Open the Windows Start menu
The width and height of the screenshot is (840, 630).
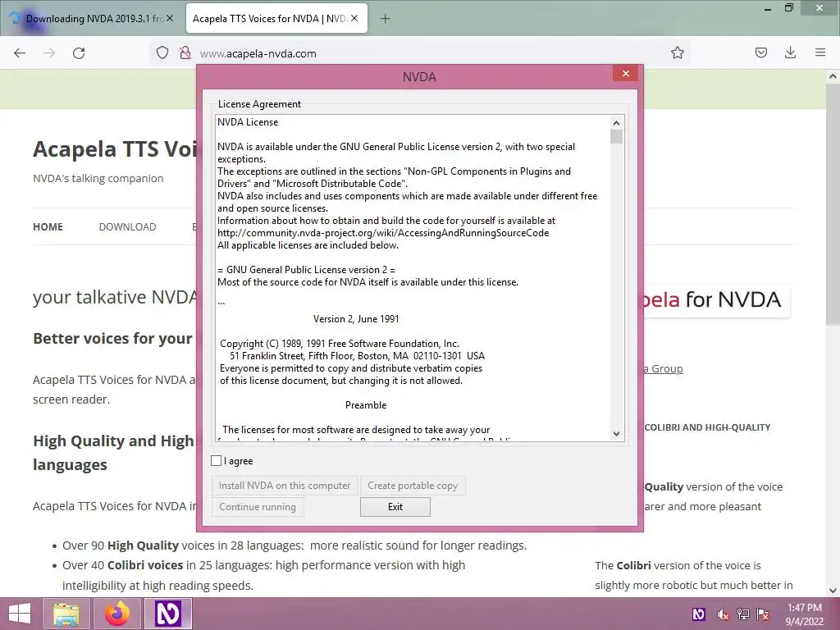(x=20, y=614)
